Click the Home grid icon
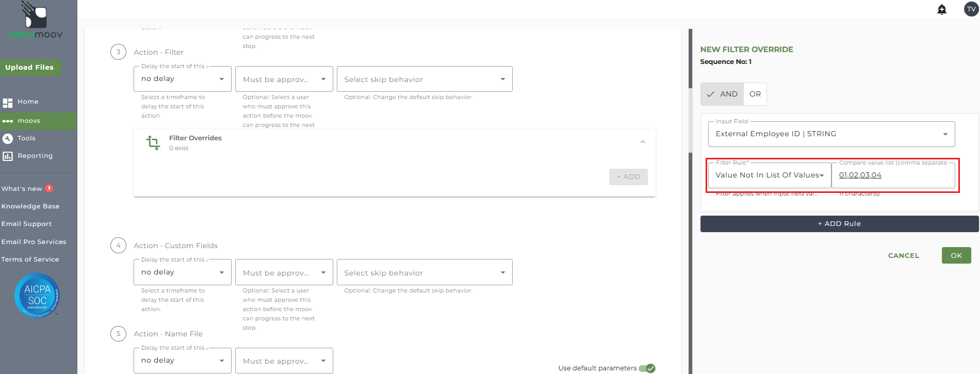This screenshot has width=980, height=374. pyautogui.click(x=8, y=102)
